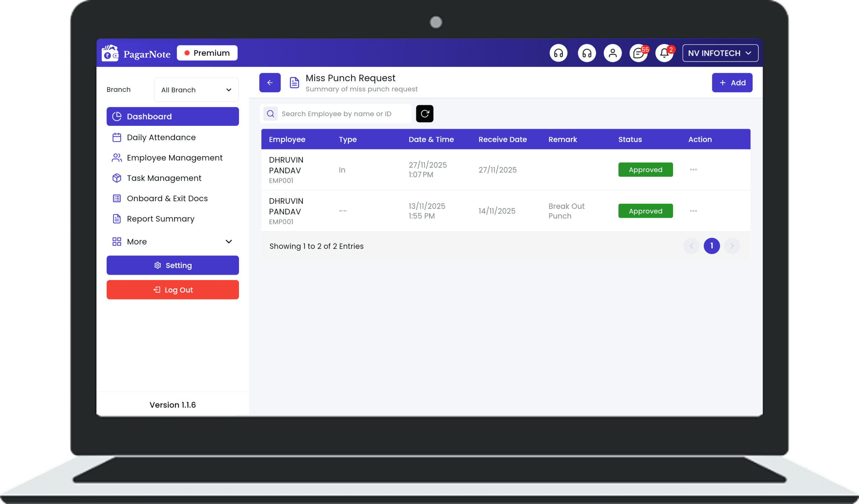
Task: Go to previous page arrow
Action: 691,246
